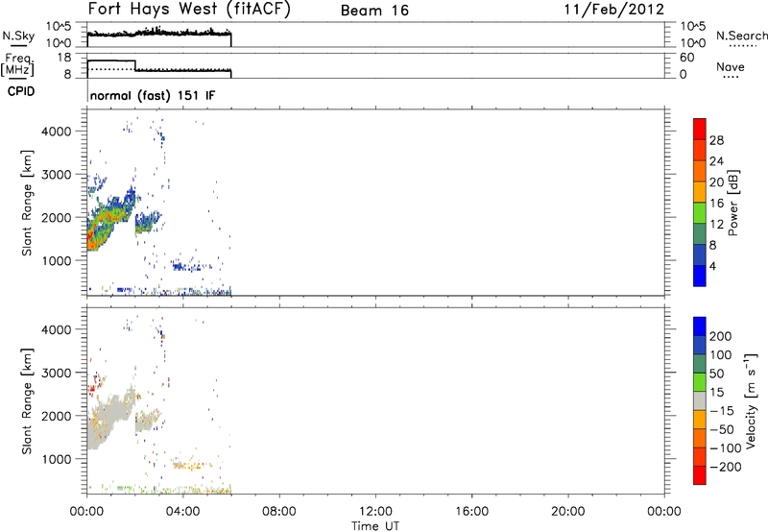Screen dimensions: 768x532
Task: Click the '08:00' time axis label
Action: (x=279, y=512)
